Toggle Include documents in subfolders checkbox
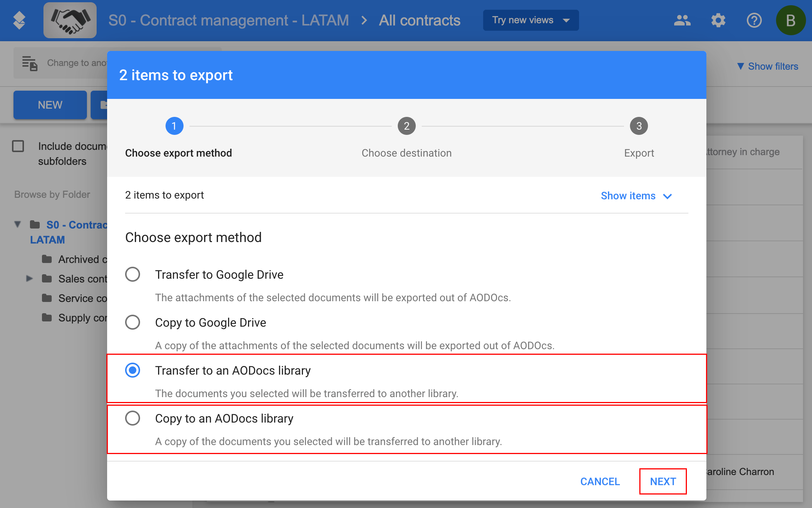 pyautogui.click(x=18, y=146)
